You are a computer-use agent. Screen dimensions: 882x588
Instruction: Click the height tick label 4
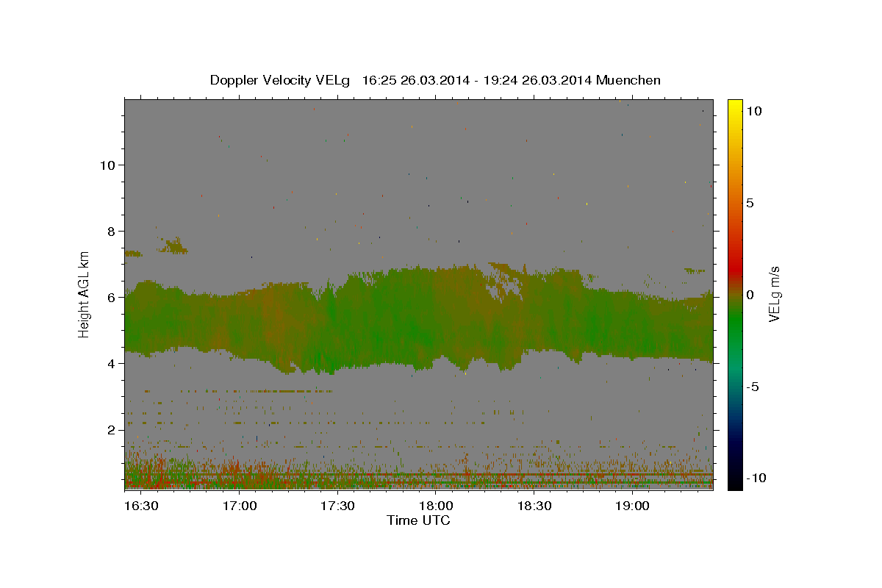click(x=112, y=363)
